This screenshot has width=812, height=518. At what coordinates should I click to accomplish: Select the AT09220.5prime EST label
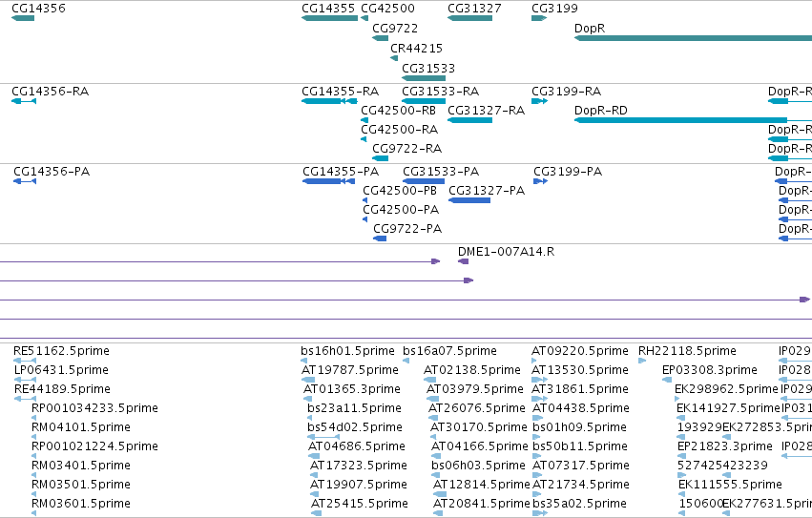(580, 351)
